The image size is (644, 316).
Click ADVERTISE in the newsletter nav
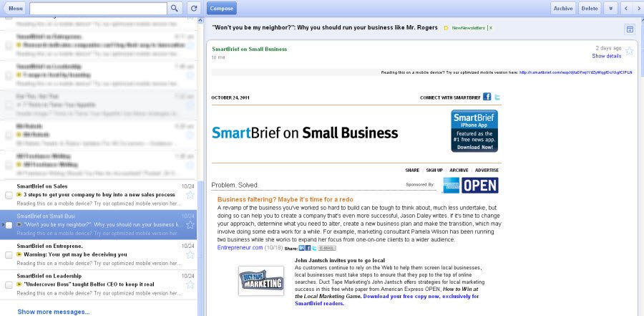click(487, 170)
